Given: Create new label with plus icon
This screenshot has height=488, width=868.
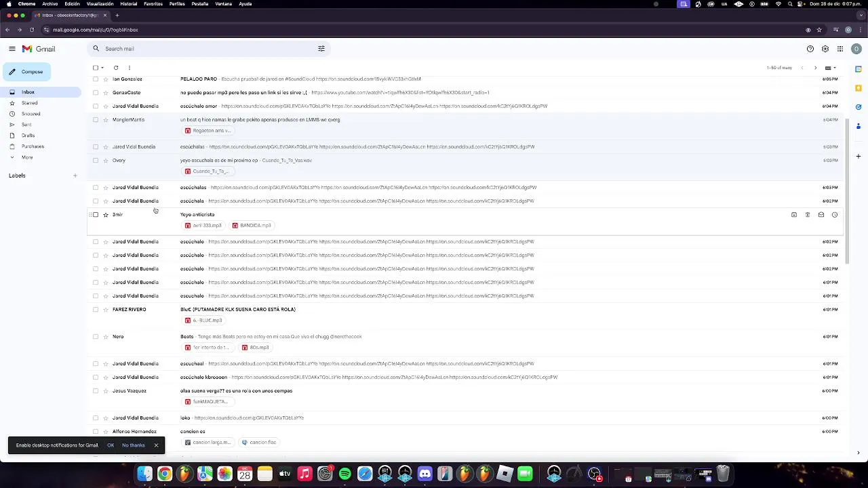Looking at the screenshot, I should (75, 176).
